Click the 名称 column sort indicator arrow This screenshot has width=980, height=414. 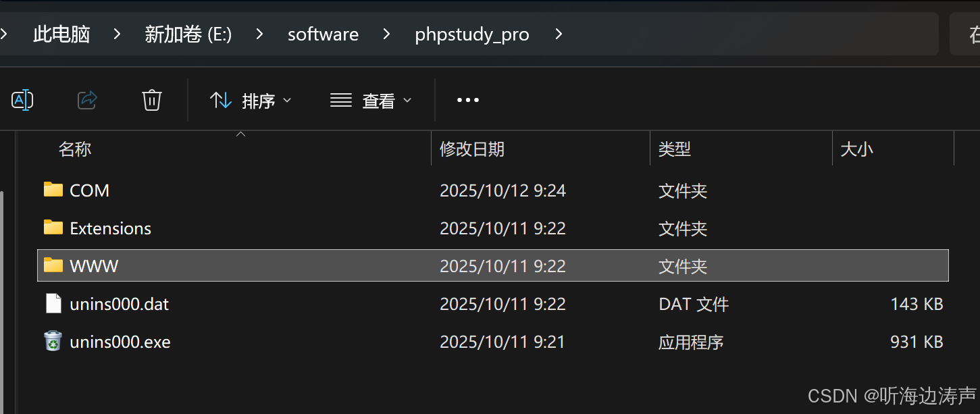pos(240,134)
